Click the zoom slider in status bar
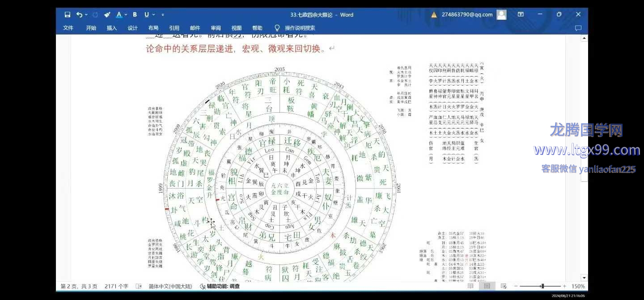Viewport: 644px width, 300px height. tap(542, 286)
